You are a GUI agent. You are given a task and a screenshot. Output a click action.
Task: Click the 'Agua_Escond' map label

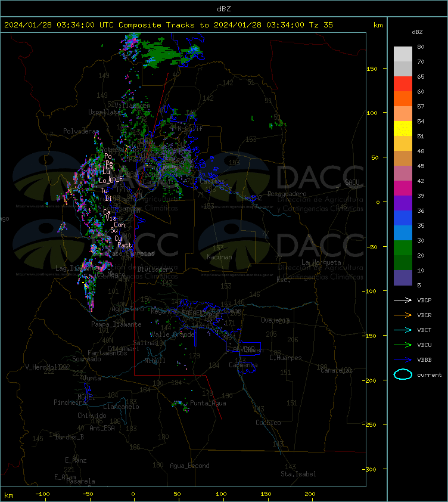point(189,466)
